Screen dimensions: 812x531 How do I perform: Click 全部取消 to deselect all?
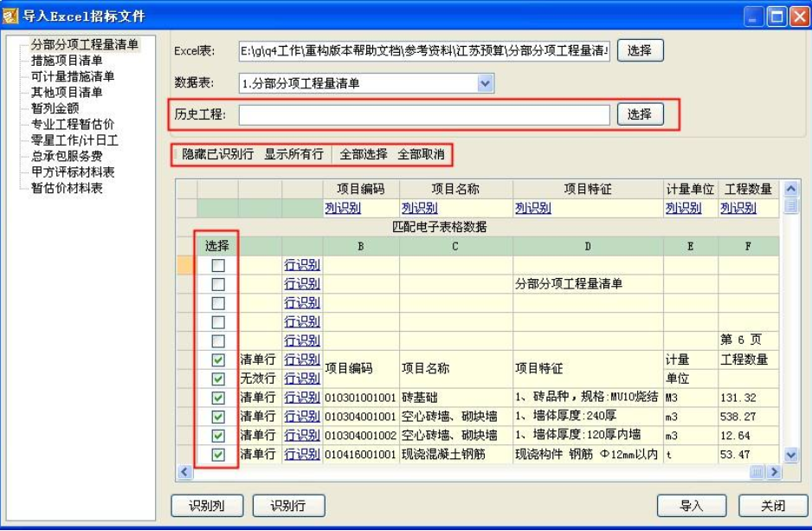[421, 154]
